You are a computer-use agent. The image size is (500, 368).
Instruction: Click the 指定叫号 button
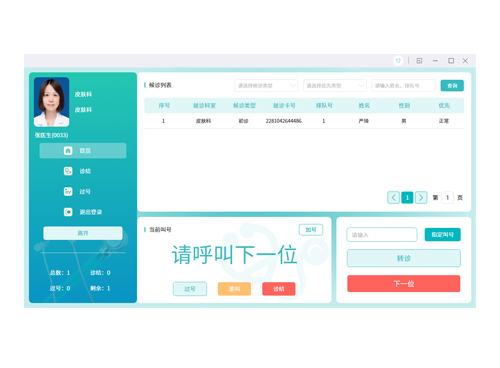coord(443,235)
